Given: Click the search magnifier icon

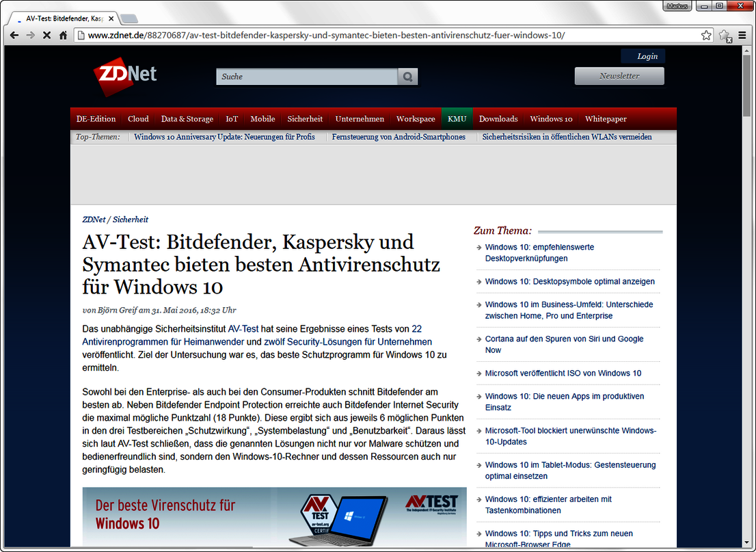Looking at the screenshot, I should [407, 77].
